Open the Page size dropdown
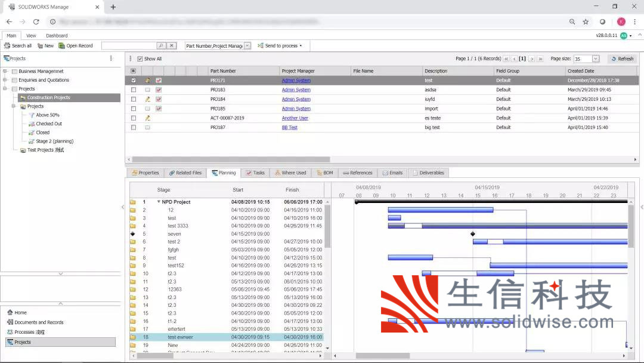The image size is (644, 363). click(x=596, y=59)
